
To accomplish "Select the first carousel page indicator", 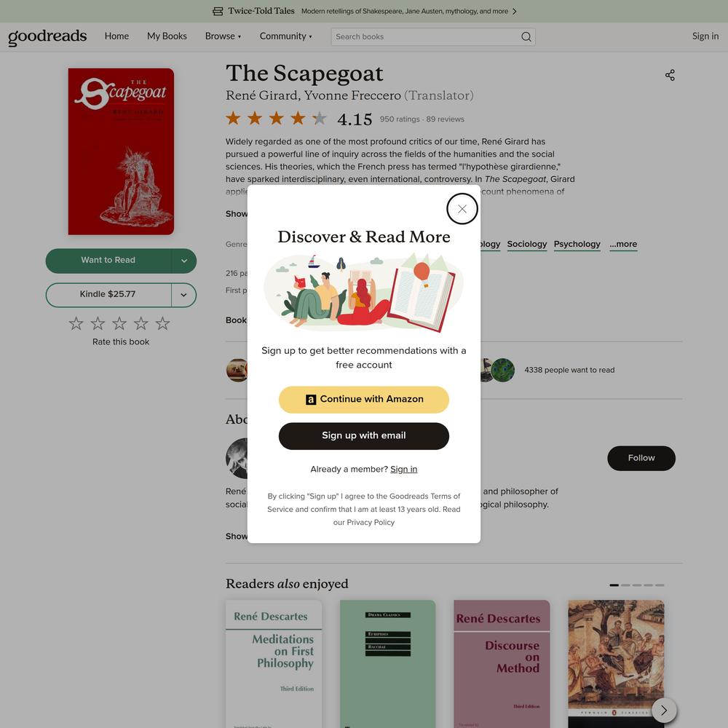I will tap(614, 585).
